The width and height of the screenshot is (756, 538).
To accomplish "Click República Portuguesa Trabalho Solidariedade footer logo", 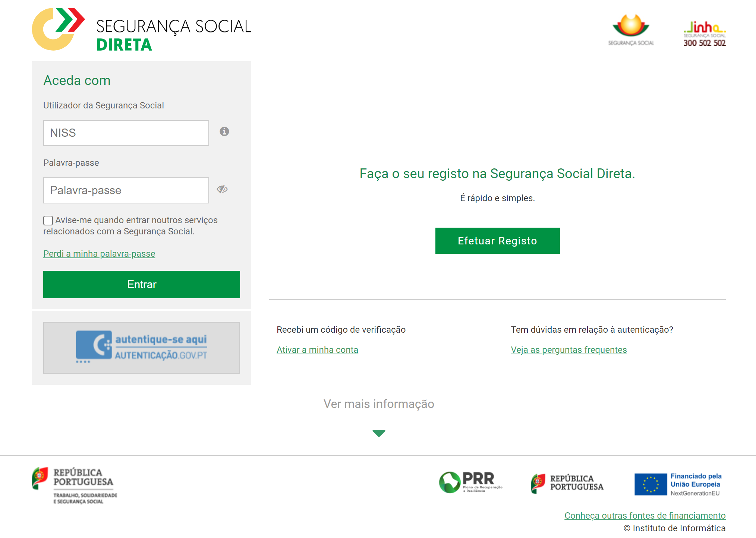I will coord(75,486).
